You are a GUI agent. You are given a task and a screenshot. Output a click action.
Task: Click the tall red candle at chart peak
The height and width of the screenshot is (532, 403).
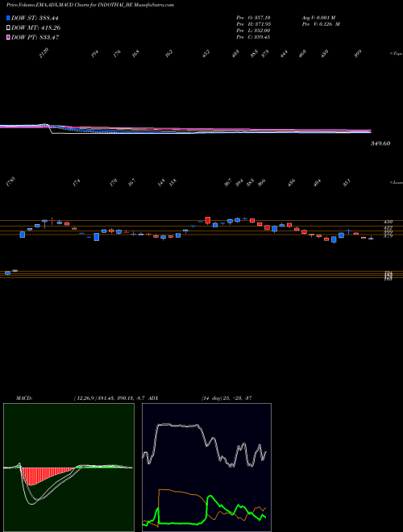pyautogui.click(x=208, y=220)
